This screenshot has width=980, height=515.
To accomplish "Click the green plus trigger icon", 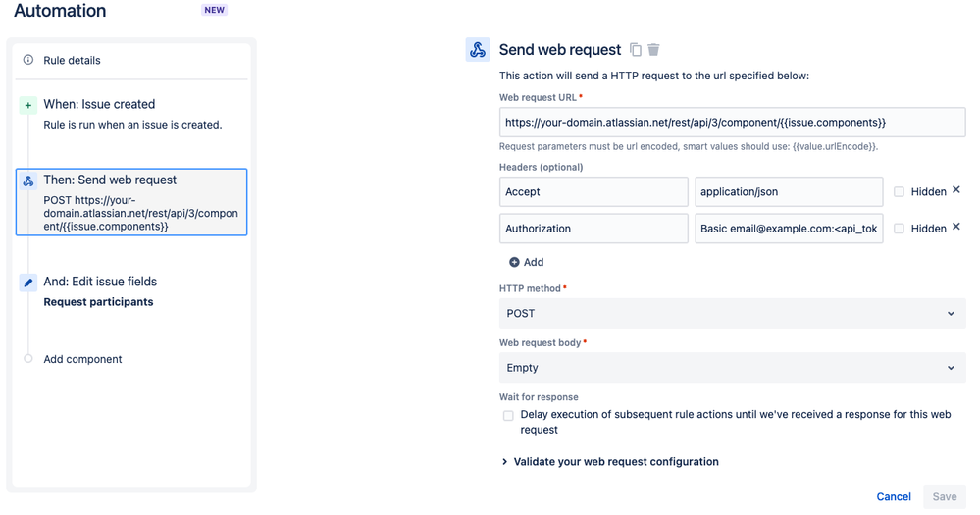I will coord(28,105).
